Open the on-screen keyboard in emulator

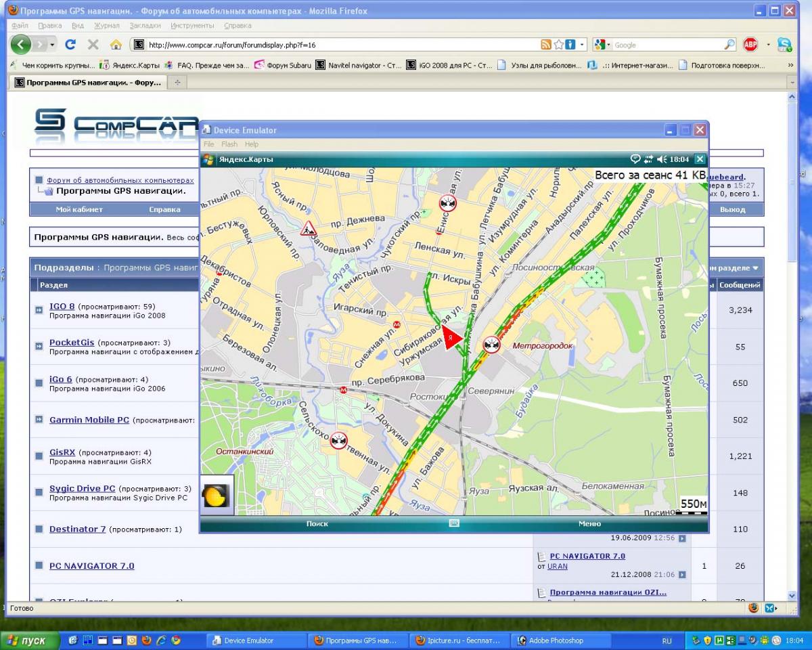454,523
